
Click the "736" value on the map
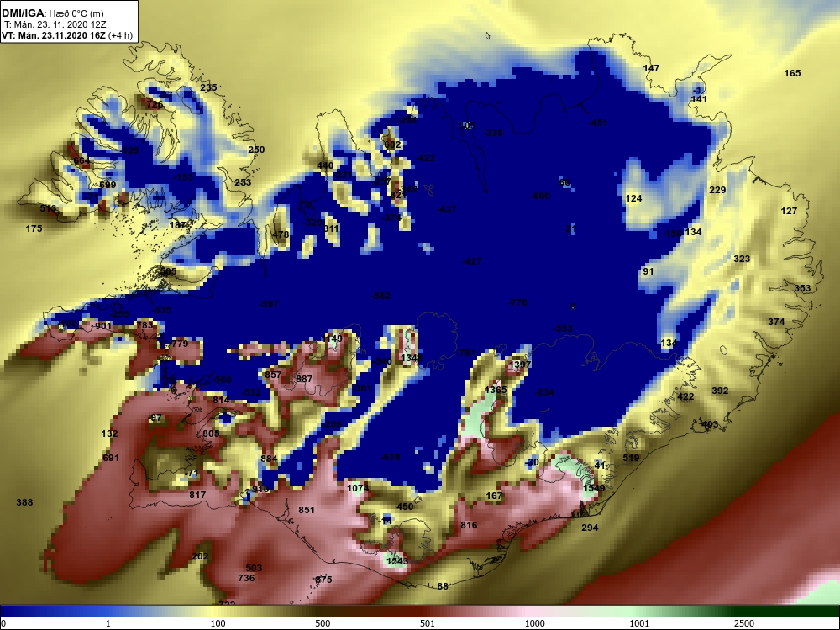pyautogui.click(x=246, y=578)
